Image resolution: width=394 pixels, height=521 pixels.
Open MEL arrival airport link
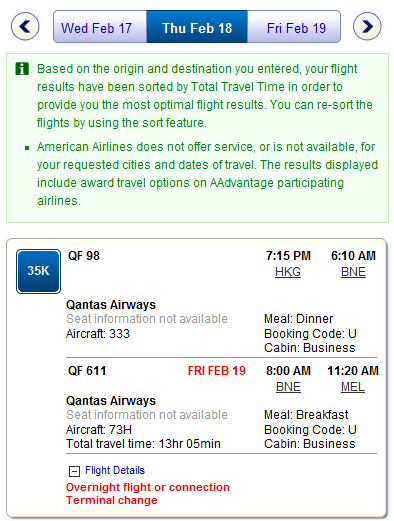353,387
